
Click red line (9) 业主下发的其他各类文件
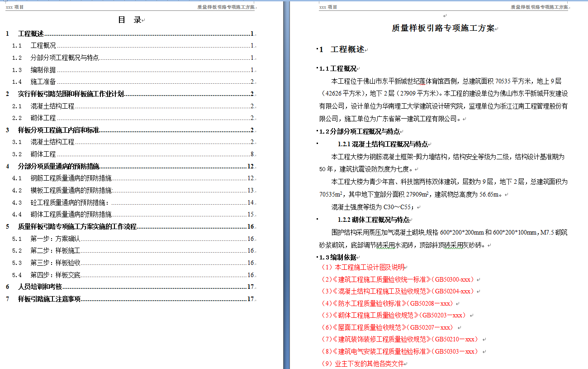(x=362, y=364)
